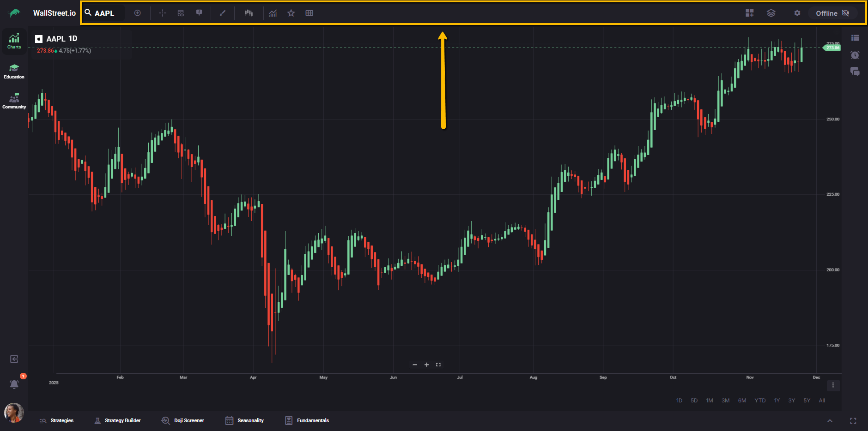Screen dimensions: 868x431
Task: Switch to the Education section
Action: 14,72
